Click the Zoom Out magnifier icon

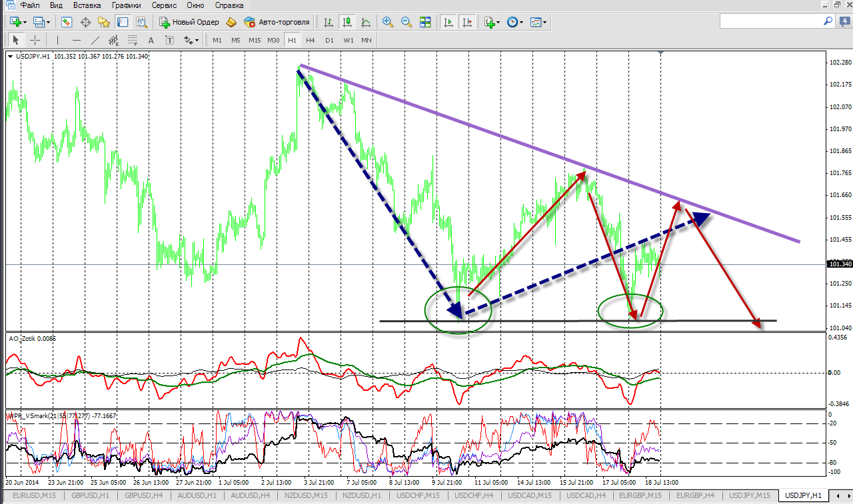pos(406,22)
